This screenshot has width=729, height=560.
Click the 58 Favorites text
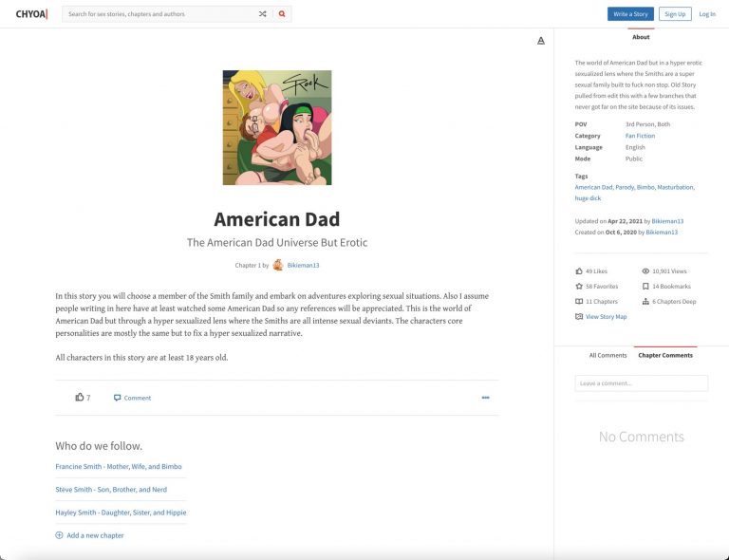tap(602, 287)
